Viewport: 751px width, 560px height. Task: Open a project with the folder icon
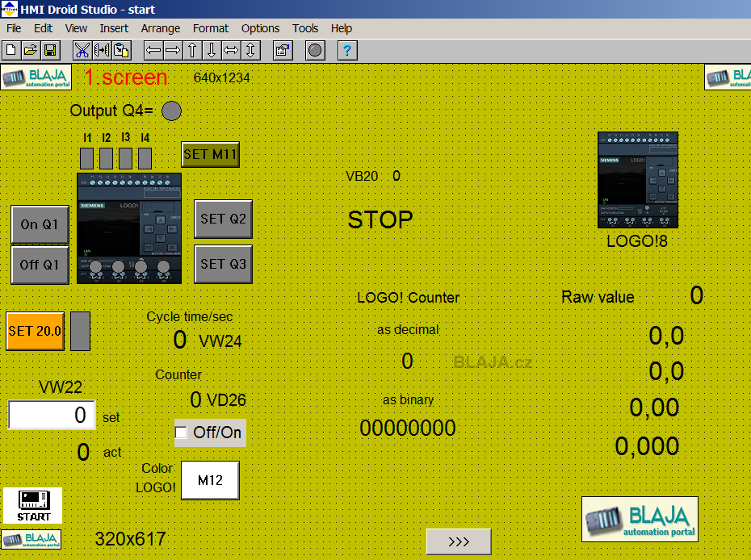pos(31,50)
